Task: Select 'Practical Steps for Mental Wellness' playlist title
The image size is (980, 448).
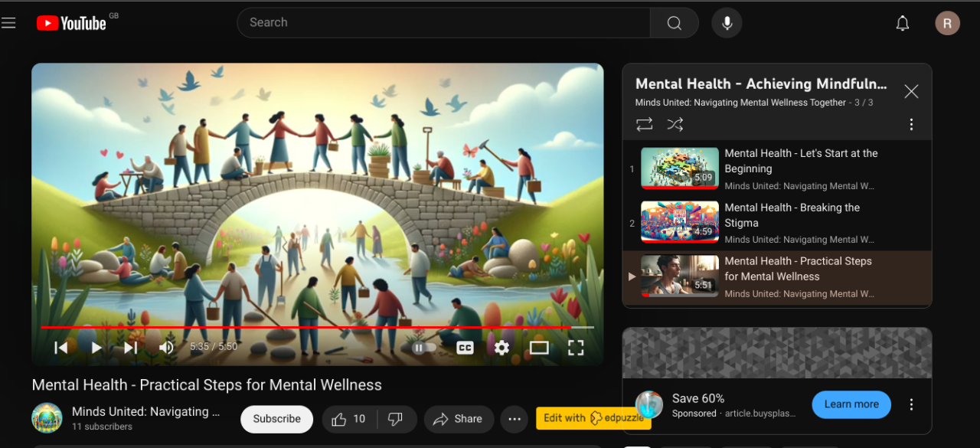Action: coord(799,269)
